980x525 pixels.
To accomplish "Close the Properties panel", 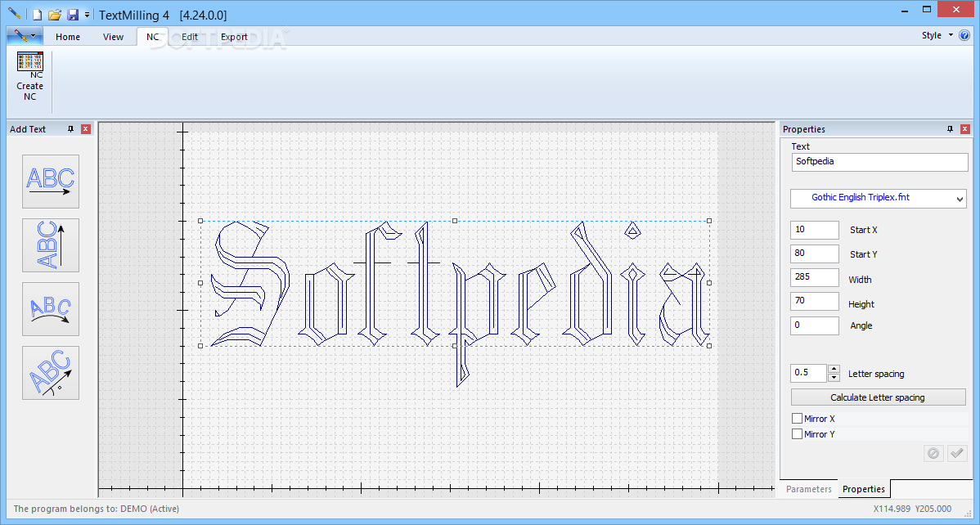I will tap(965, 128).
